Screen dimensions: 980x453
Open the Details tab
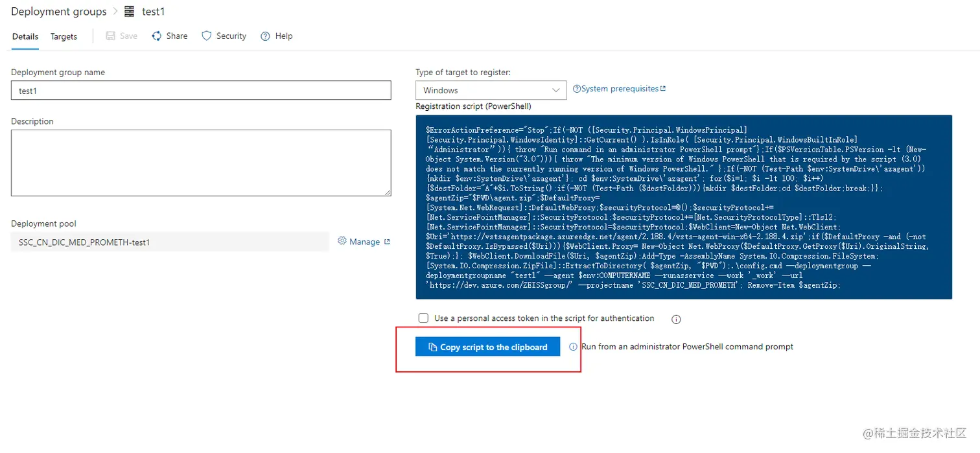(25, 36)
